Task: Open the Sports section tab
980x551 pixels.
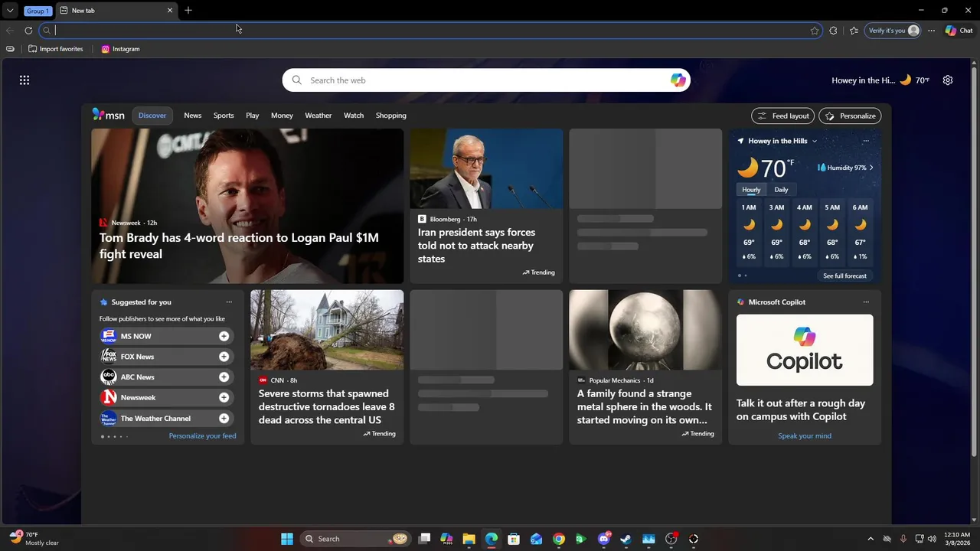Action: pyautogui.click(x=224, y=116)
